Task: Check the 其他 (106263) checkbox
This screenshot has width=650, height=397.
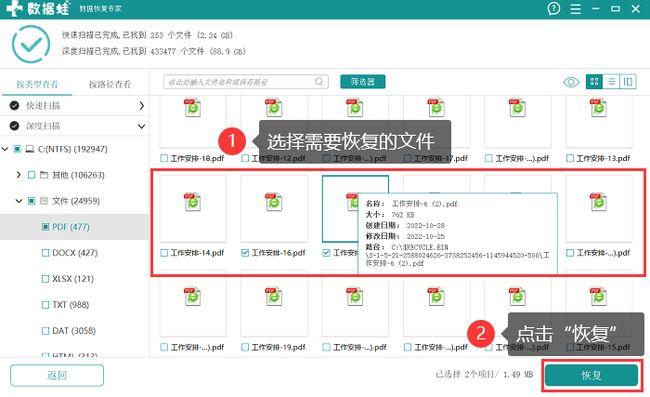Action: click(x=32, y=175)
